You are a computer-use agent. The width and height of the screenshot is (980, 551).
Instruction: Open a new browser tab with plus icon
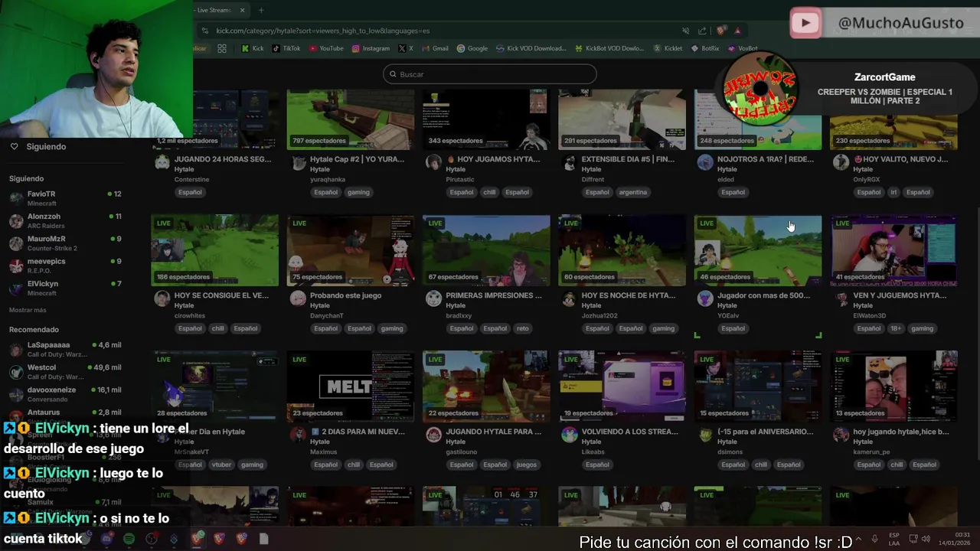261,10
